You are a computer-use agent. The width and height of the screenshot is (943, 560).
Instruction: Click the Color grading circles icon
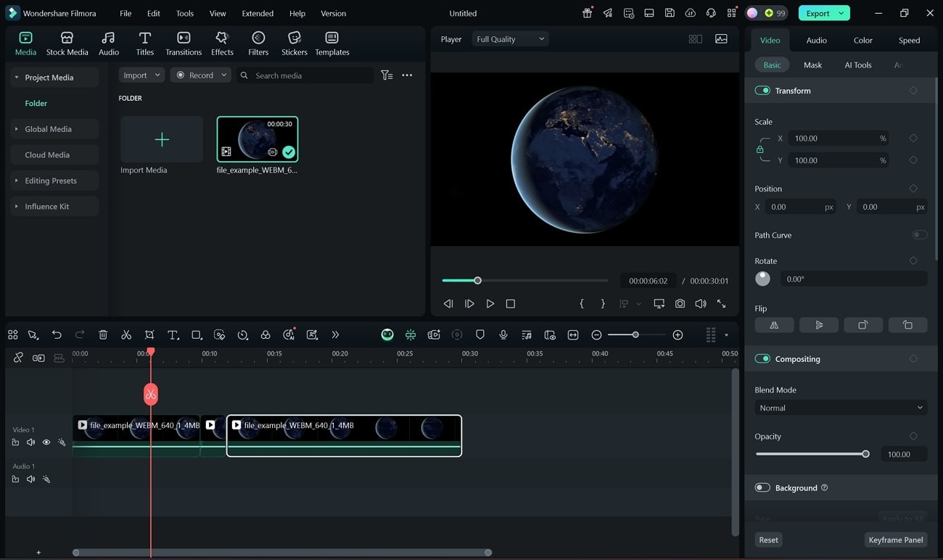click(x=265, y=334)
